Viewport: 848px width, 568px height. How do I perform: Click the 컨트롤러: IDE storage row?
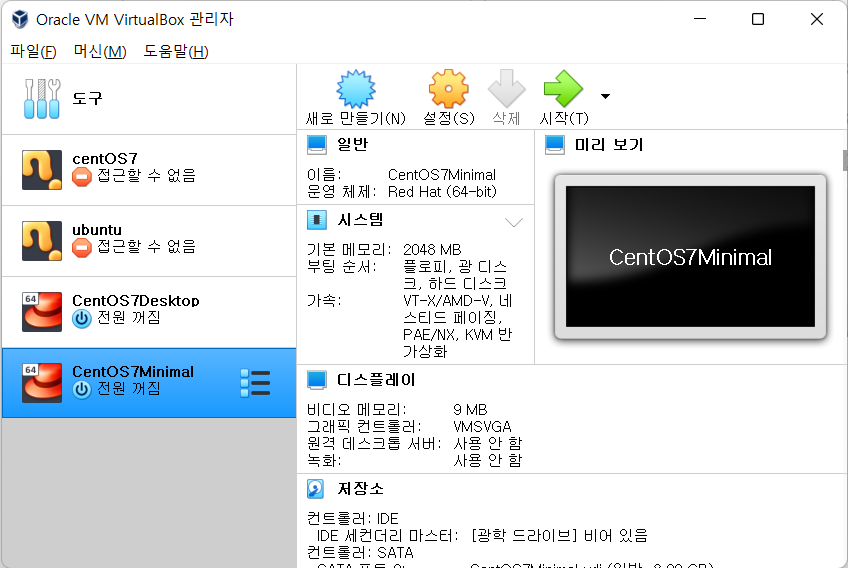click(x=353, y=519)
